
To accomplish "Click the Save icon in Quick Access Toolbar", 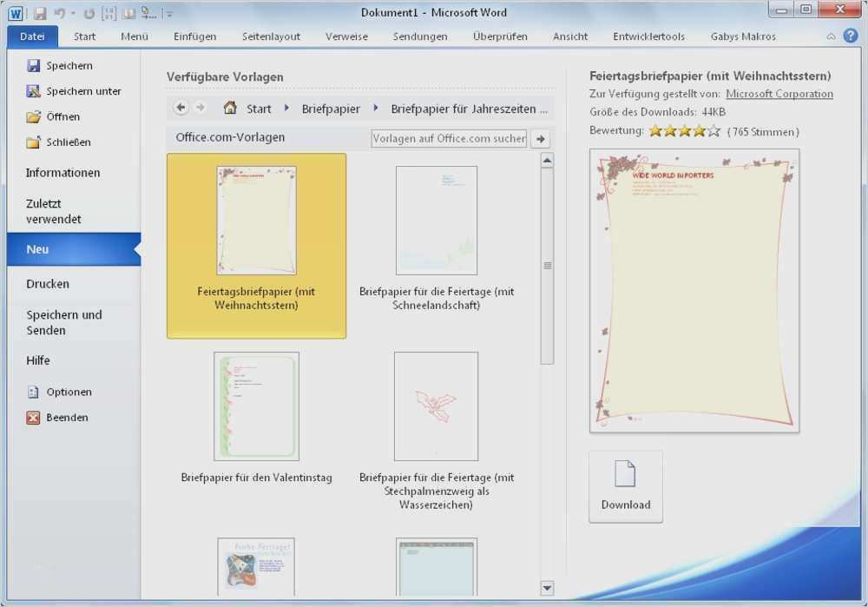I will pyautogui.click(x=39, y=13).
